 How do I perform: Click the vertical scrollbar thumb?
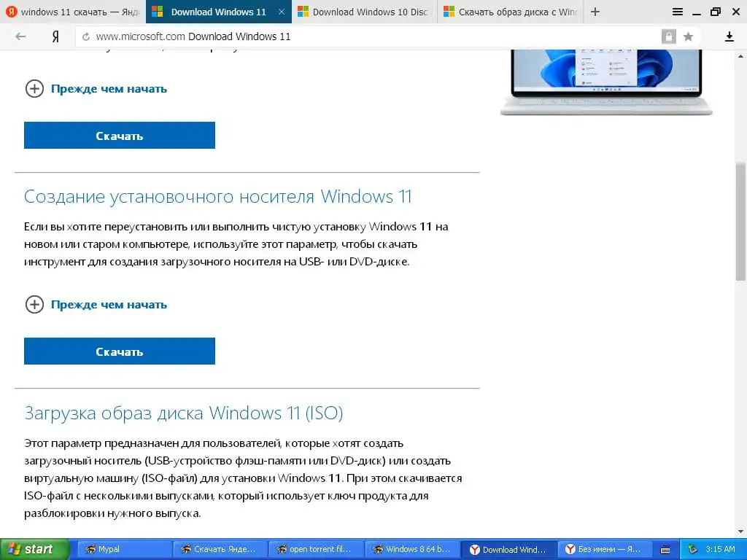click(741, 222)
